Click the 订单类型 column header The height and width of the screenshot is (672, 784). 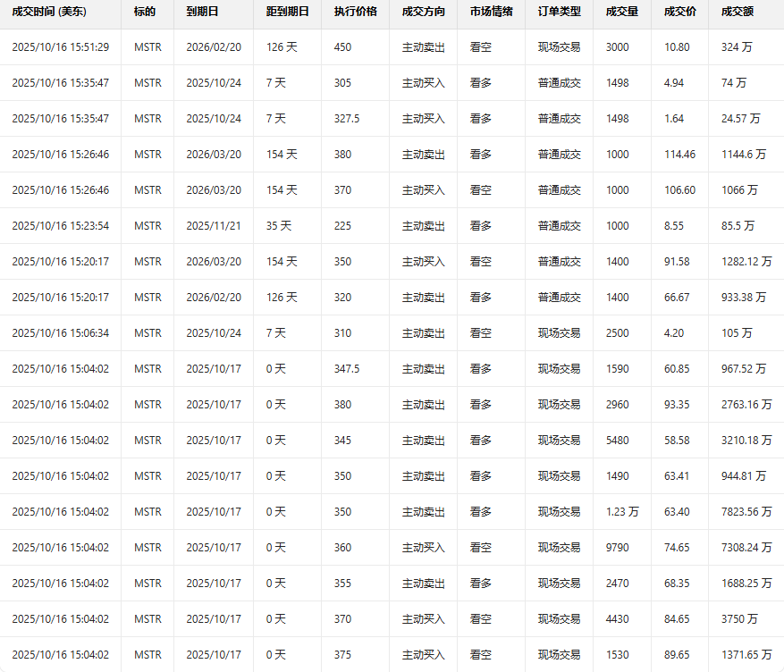(560, 12)
